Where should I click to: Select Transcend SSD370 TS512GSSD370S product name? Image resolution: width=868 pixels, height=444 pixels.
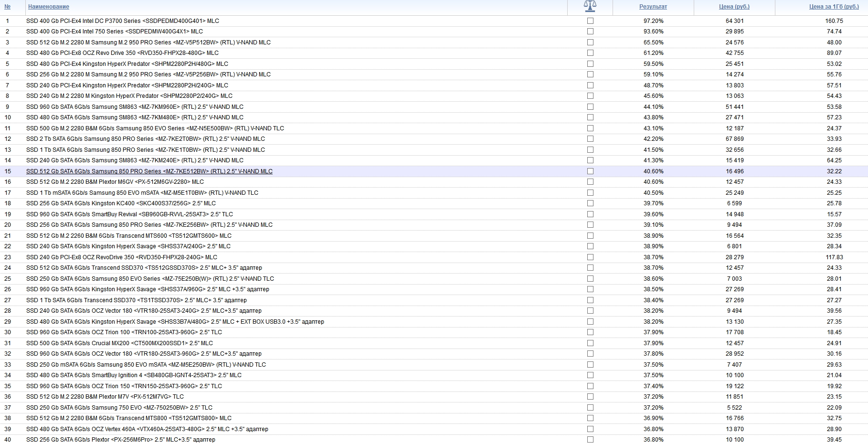click(144, 268)
